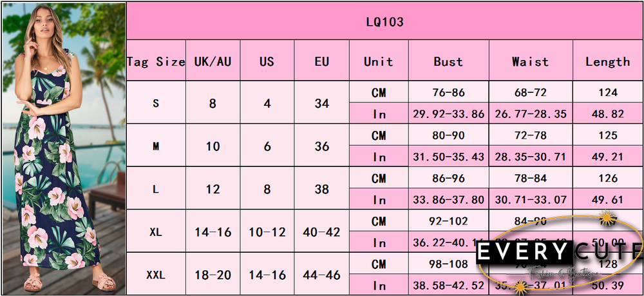The image size is (644, 296).
Task: Click the LQ103 title header
Action: pyautogui.click(x=384, y=21)
